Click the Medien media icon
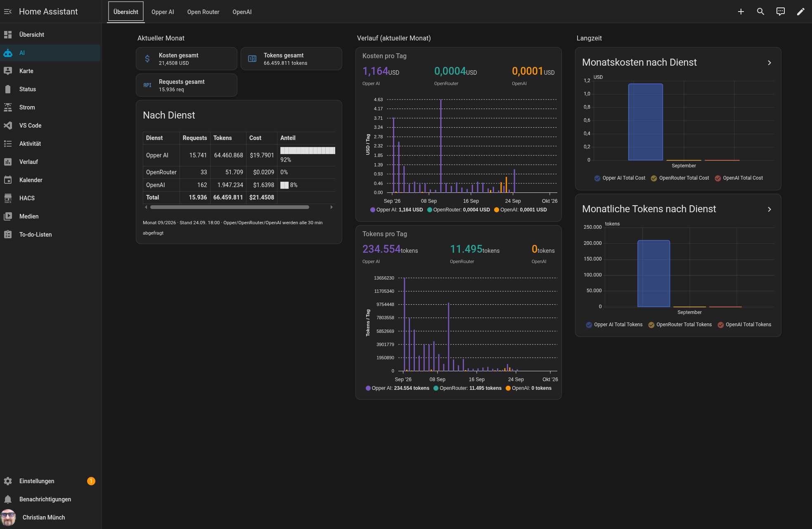The height and width of the screenshot is (529, 812). click(8, 216)
